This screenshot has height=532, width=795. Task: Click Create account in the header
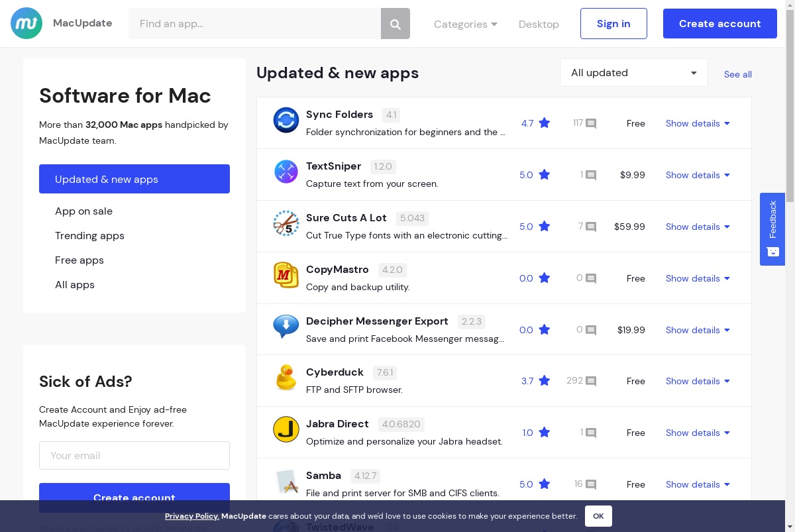coord(720,23)
